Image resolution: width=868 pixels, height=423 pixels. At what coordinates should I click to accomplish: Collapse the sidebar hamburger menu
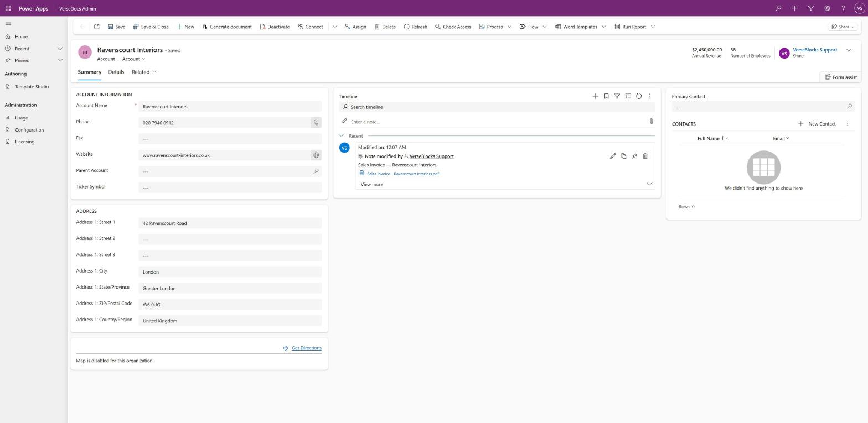tap(8, 23)
